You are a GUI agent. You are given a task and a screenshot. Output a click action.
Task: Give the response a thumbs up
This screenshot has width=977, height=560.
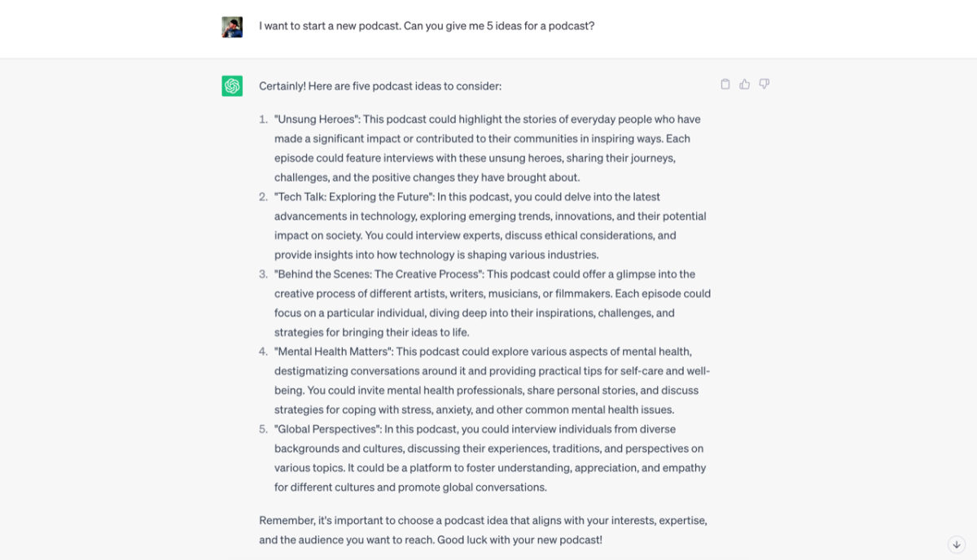744,84
